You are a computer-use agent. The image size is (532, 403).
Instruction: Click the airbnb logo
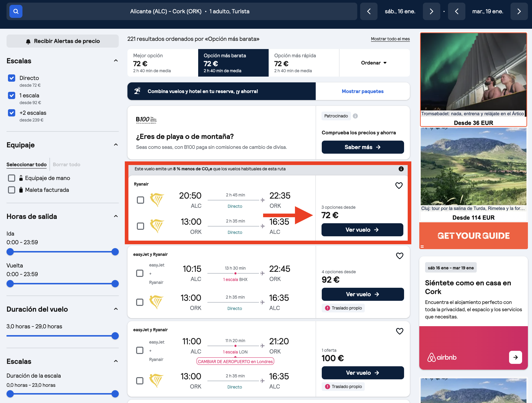[442, 357]
